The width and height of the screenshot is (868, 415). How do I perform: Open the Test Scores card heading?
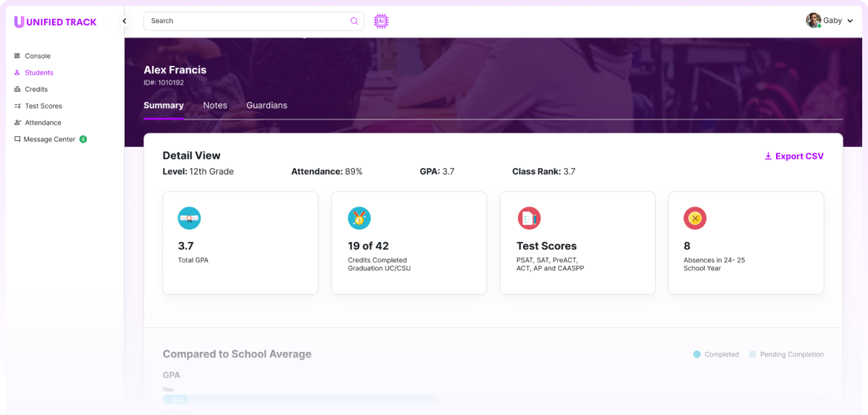(546, 246)
